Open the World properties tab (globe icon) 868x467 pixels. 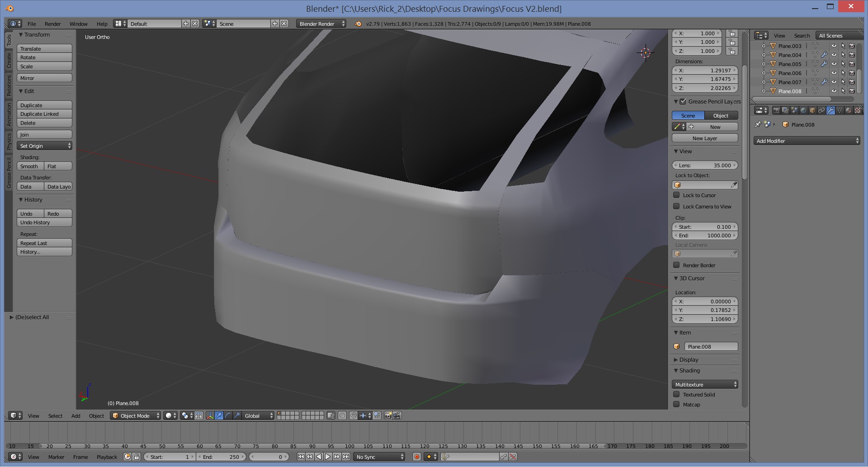tap(803, 110)
